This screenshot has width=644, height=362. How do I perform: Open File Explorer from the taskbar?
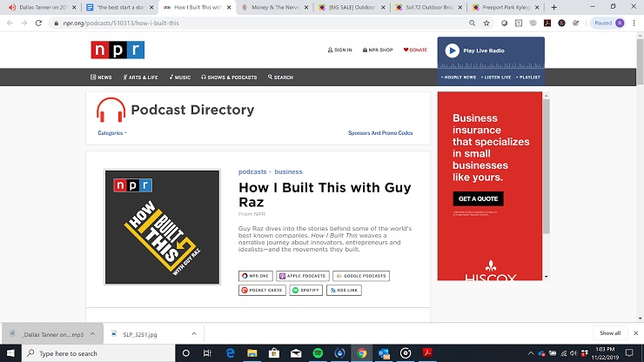click(252, 353)
